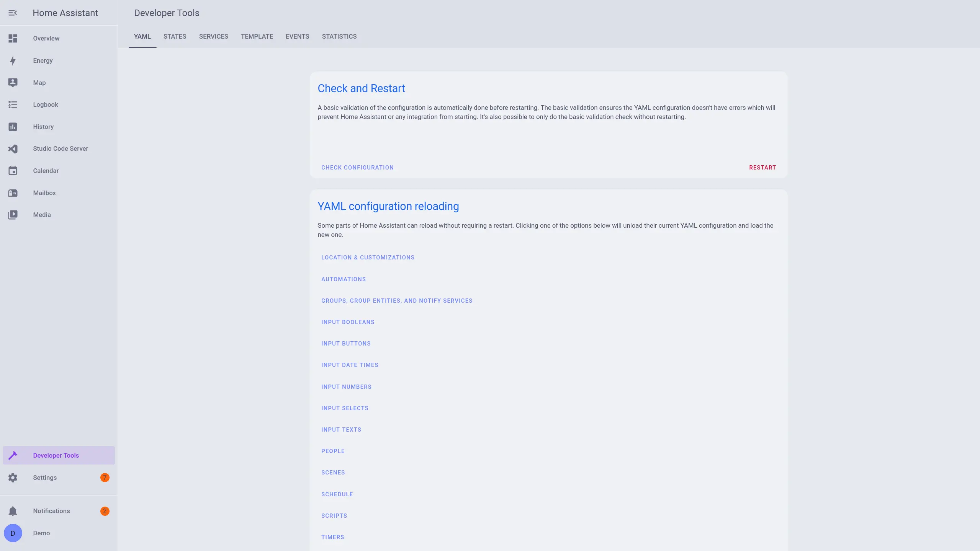The image size is (980, 551).
Task: Click the Settings gear icon
Action: pyautogui.click(x=13, y=478)
